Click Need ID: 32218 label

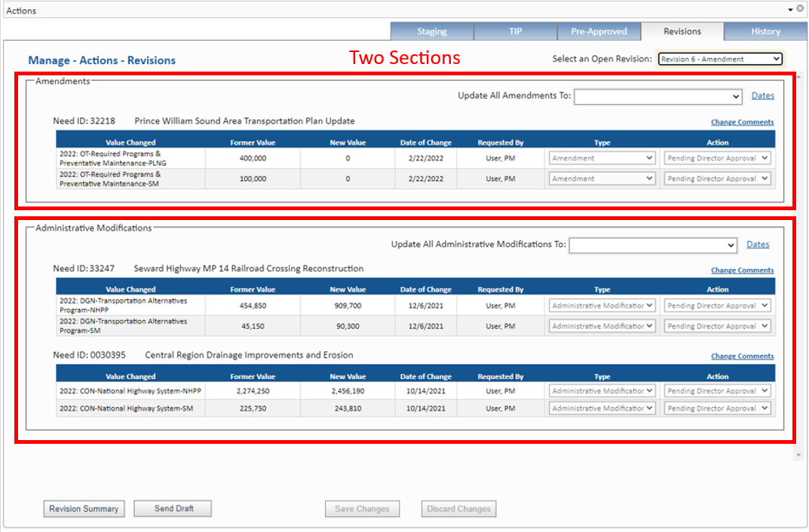click(x=84, y=121)
